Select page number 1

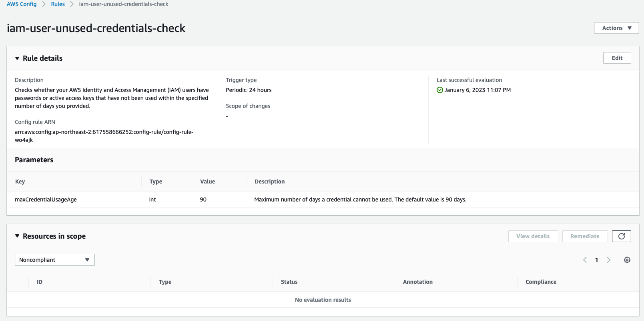pyautogui.click(x=596, y=260)
